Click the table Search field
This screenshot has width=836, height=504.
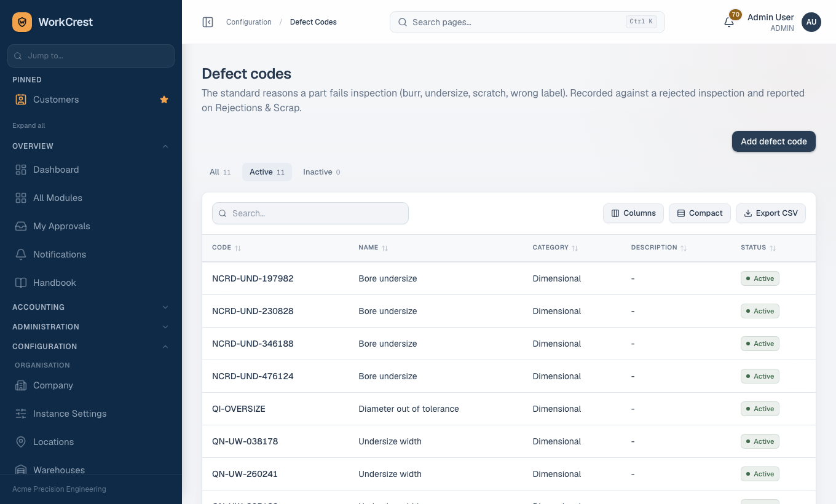[310, 213]
